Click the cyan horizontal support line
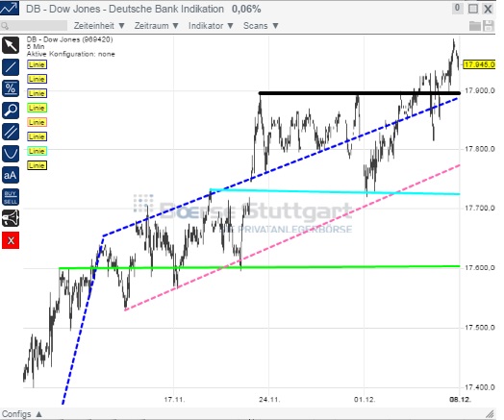This screenshot has width=504, height=420. pyautogui.click(x=335, y=191)
